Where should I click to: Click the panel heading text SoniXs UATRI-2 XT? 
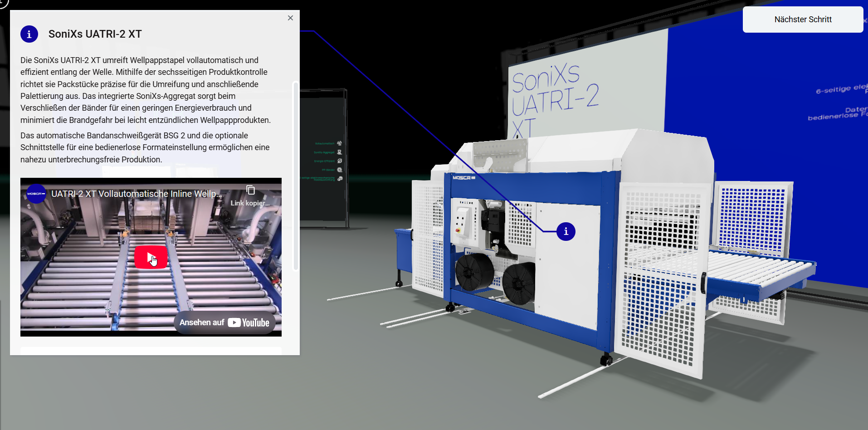click(95, 34)
